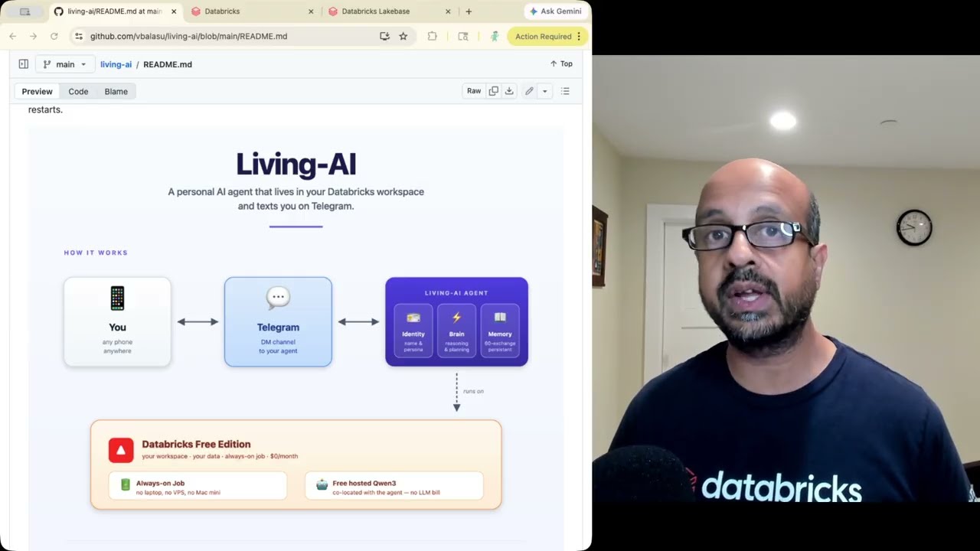Download the raw README file
Viewport: 980px width, 551px height.
(508, 91)
